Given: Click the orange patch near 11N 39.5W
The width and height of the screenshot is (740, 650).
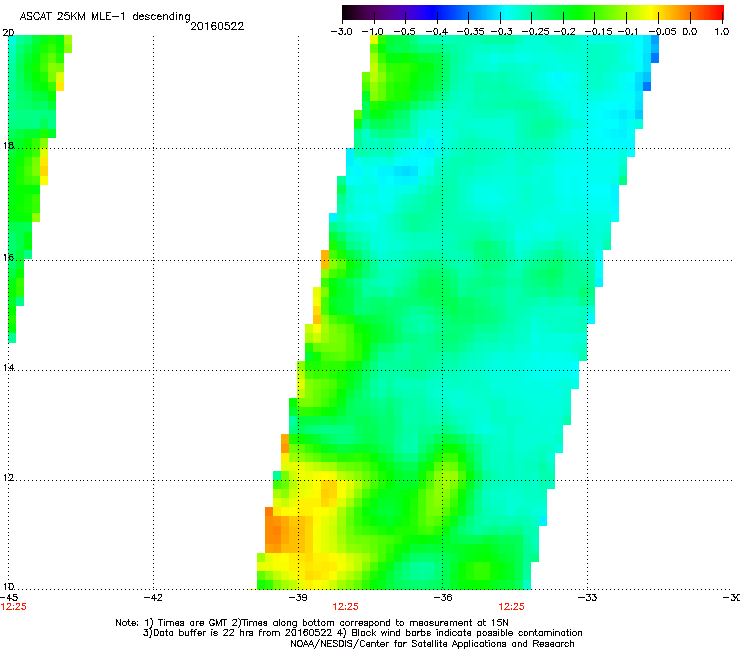Looking at the screenshot, I should pos(285,530).
